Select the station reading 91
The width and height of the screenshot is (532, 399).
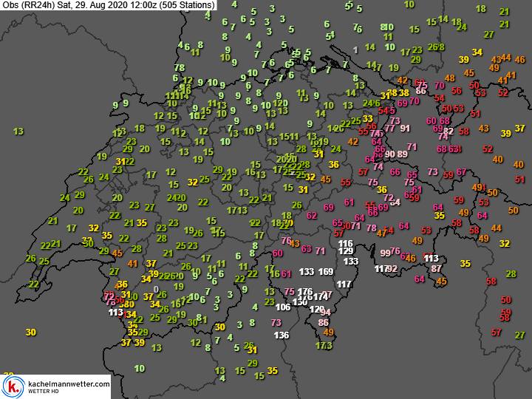(405, 128)
